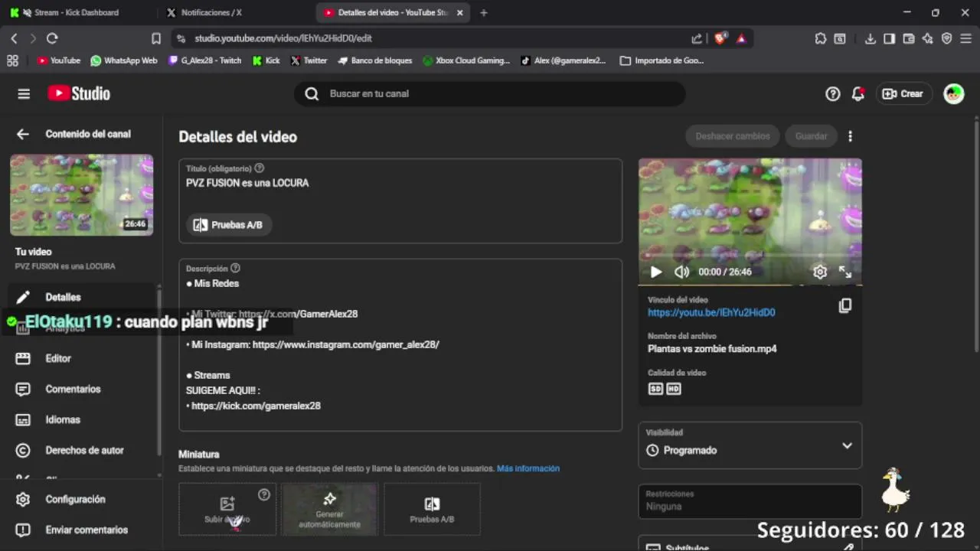Screen dimensions: 980x551
Task: Open the Más información link
Action: click(x=528, y=468)
